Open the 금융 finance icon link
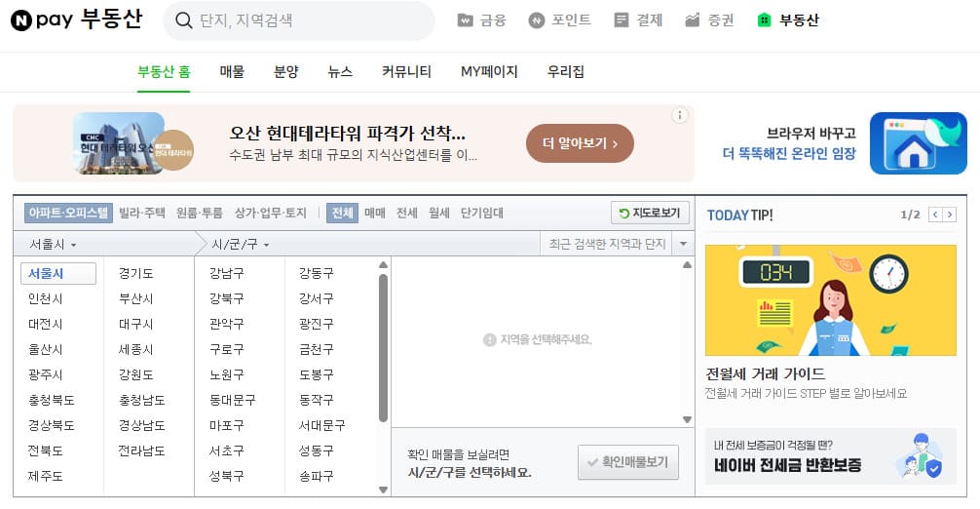The height and width of the screenshot is (509, 980). coord(481,20)
